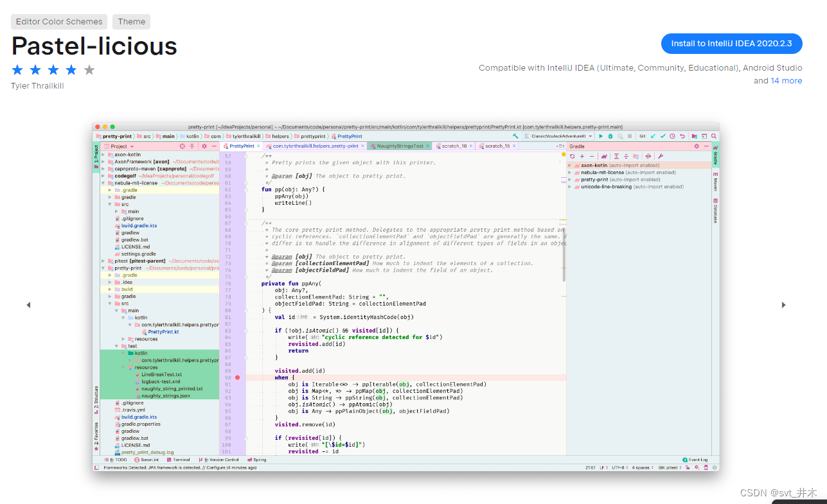The height and width of the screenshot is (504, 827).
Task: Click previous screenshot left arrow
Action: [28, 305]
